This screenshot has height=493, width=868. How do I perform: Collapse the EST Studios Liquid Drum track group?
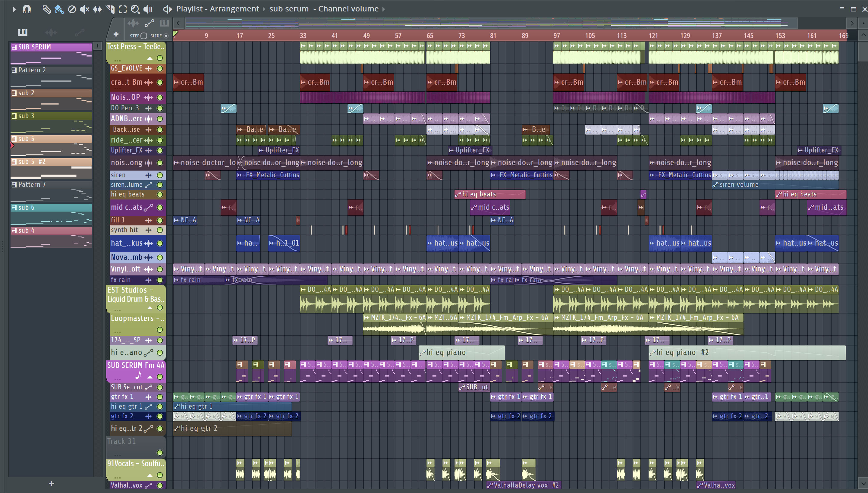tap(150, 308)
